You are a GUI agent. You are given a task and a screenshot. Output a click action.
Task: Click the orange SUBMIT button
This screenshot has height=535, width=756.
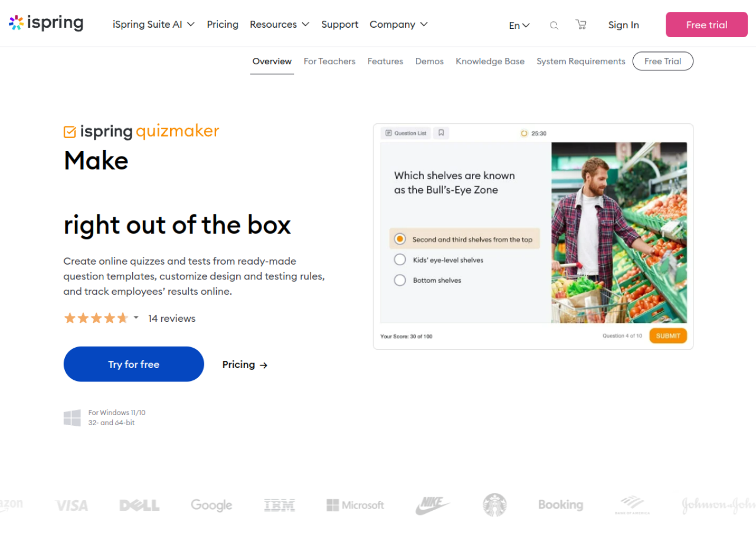coord(668,336)
